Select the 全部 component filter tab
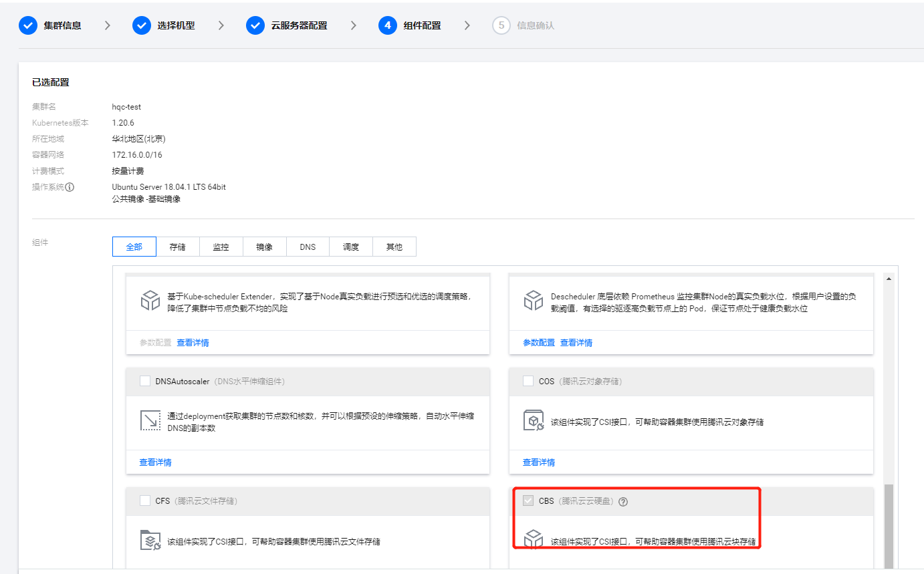 click(x=134, y=247)
